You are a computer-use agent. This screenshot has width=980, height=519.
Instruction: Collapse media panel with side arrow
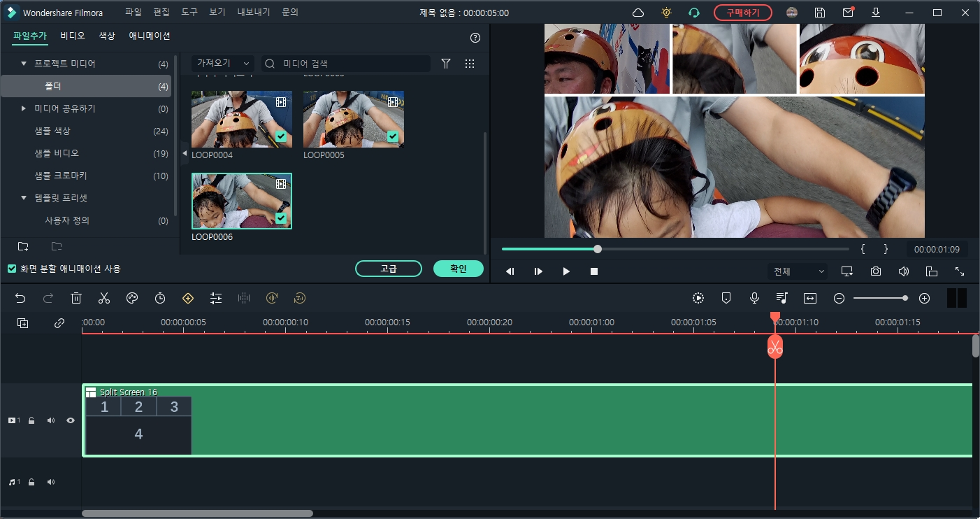(x=185, y=152)
